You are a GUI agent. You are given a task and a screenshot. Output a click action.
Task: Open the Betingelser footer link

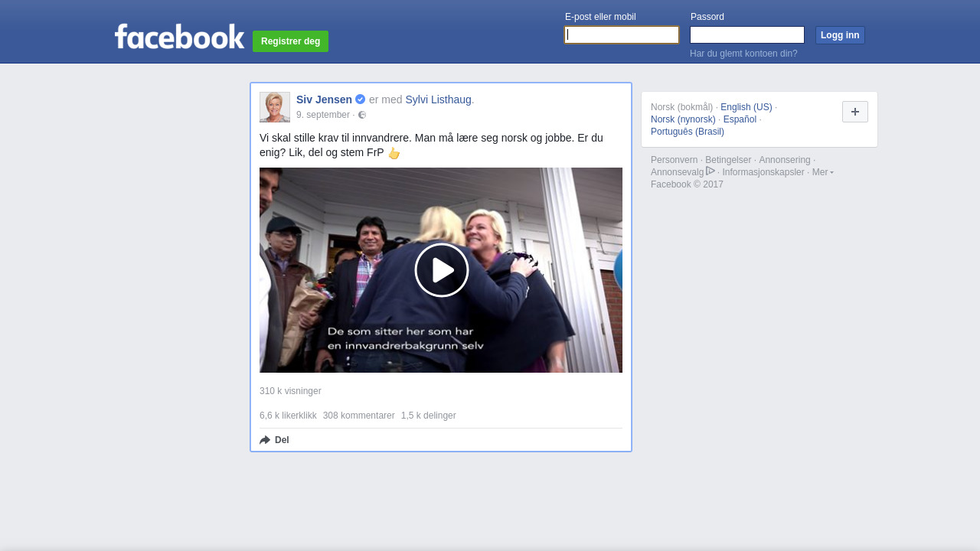click(x=728, y=160)
